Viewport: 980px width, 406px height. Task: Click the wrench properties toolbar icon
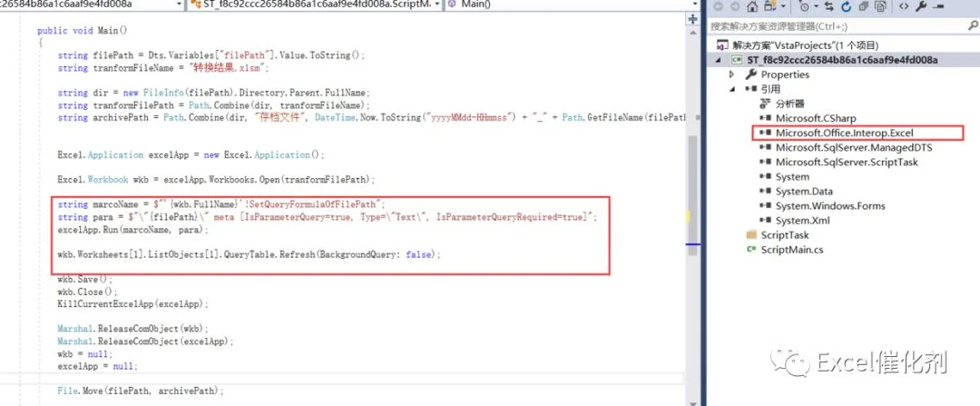tap(921, 7)
